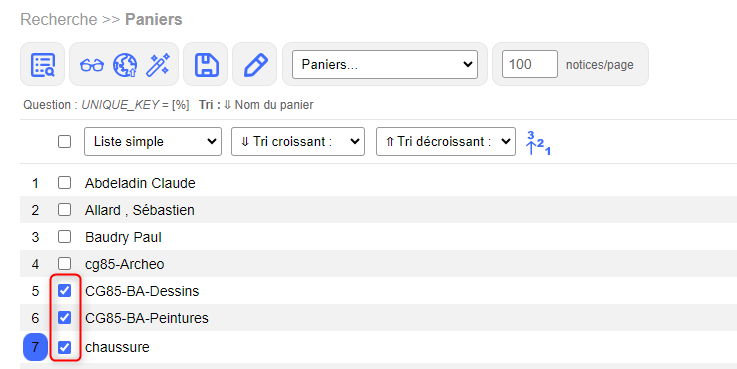Click the highlighted row number 7
Screen dimensions: 737x369
pos(35,347)
